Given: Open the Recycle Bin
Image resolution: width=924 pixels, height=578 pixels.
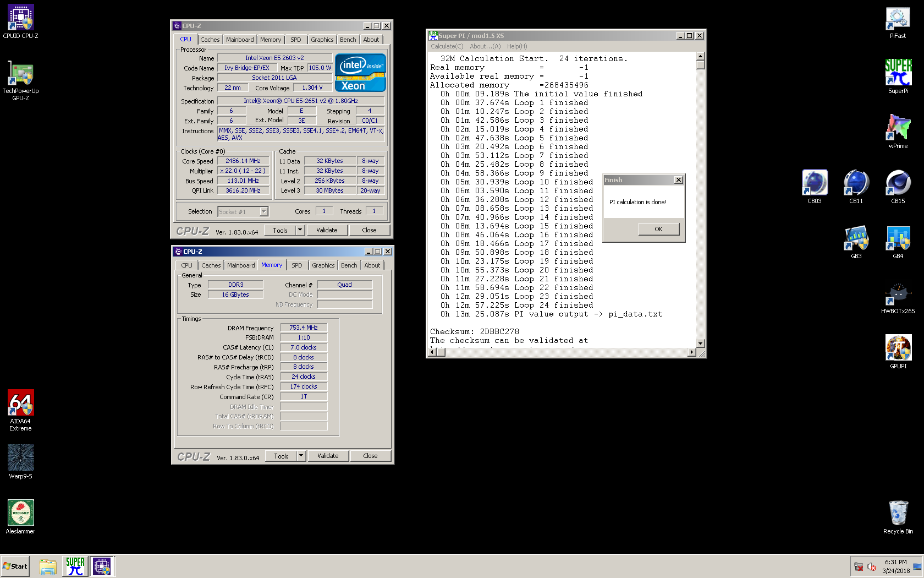Looking at the screenshot, I should point(898,517).
